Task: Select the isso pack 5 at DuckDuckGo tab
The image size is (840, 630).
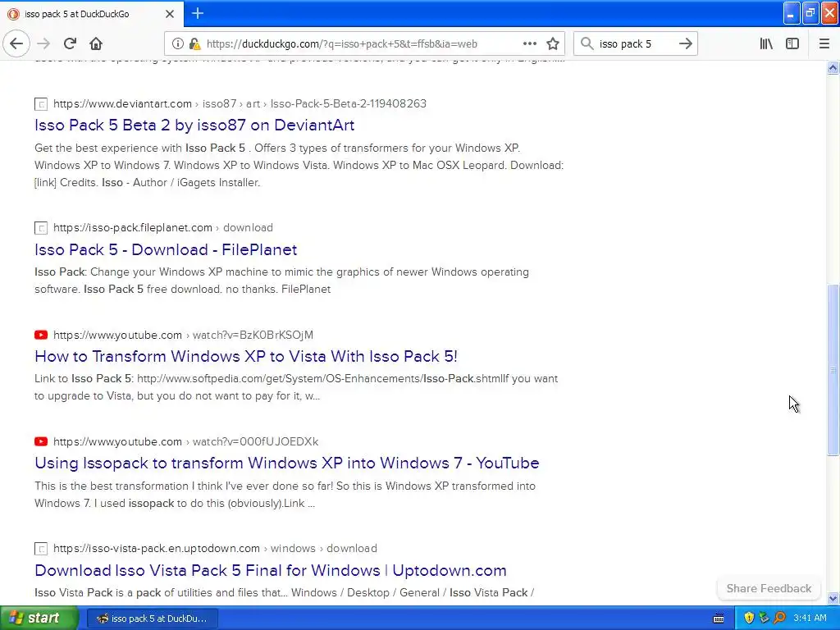Action: [x=92, y=14]
